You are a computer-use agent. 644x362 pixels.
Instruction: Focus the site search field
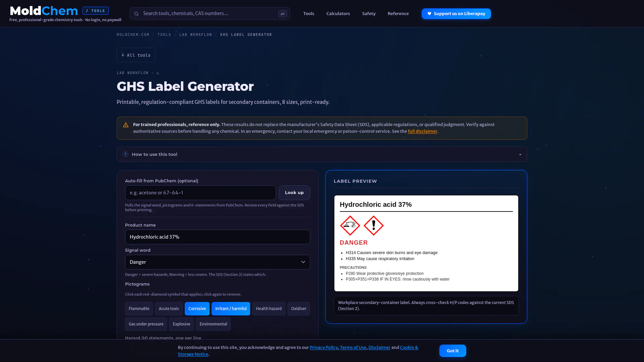click(x=210, y=14)
